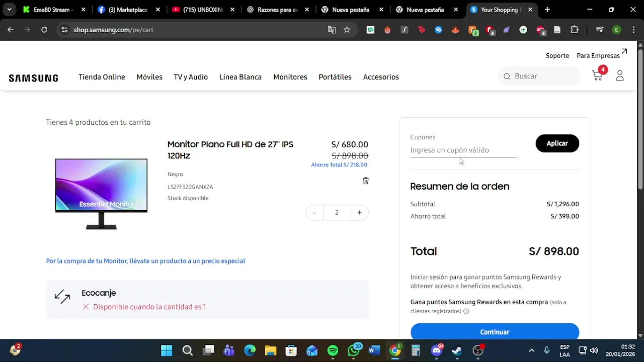Open Microsoft Word from the taskbar

click(374, 350)
